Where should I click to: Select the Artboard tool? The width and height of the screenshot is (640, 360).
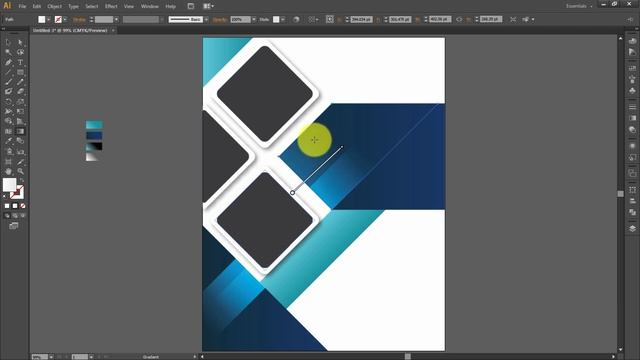[x=8, y=161]
